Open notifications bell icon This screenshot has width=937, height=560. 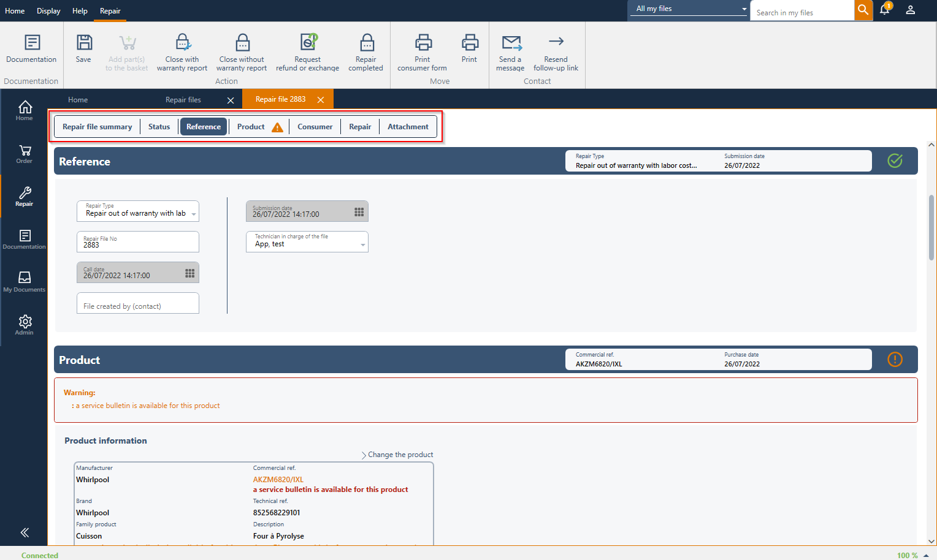pos(884,10)
